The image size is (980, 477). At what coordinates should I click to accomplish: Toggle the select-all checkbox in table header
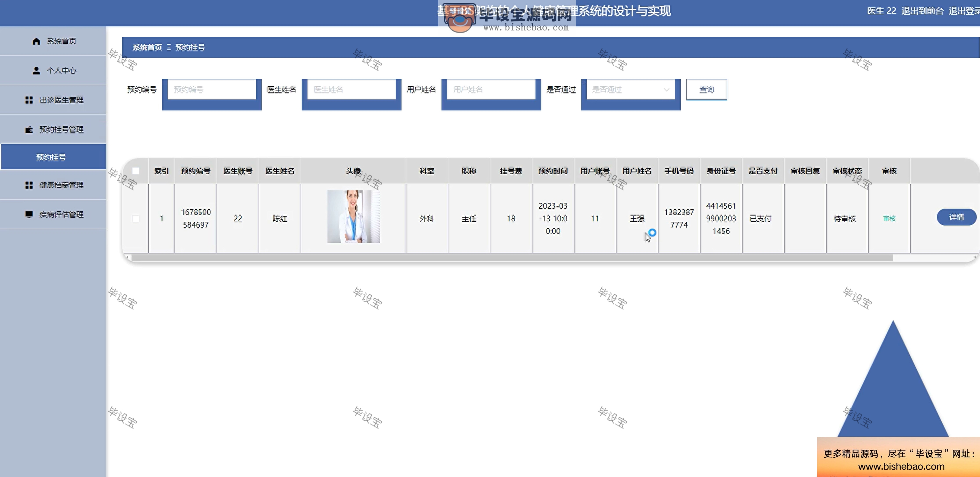[136, 171]
